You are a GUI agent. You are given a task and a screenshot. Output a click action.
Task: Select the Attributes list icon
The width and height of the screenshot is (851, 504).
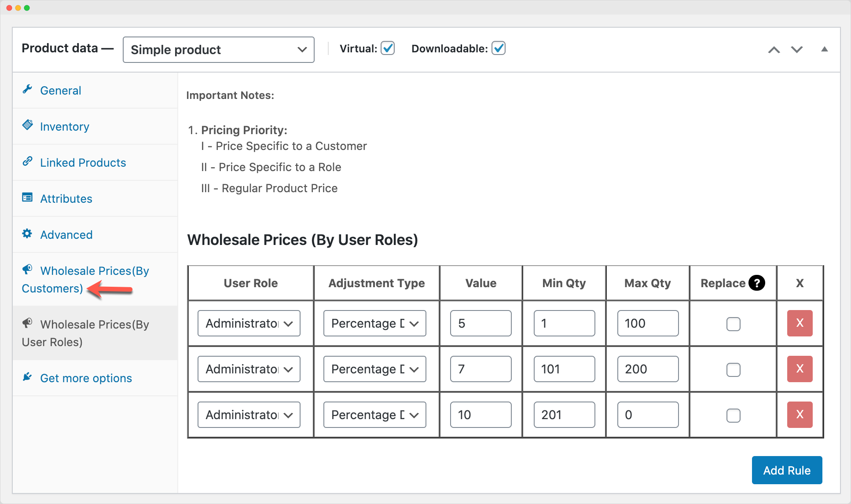[x=27, y=198]
